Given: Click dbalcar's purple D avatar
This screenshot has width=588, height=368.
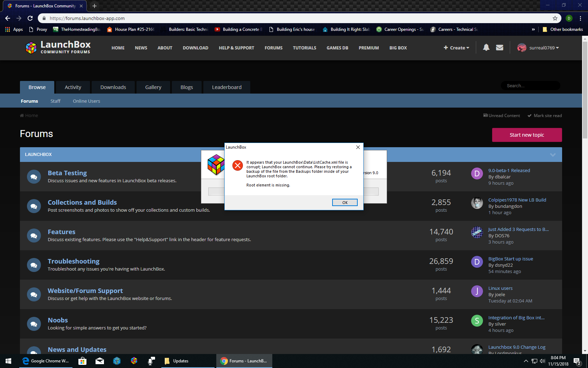Looking at the screenshot, I should 477,173.
